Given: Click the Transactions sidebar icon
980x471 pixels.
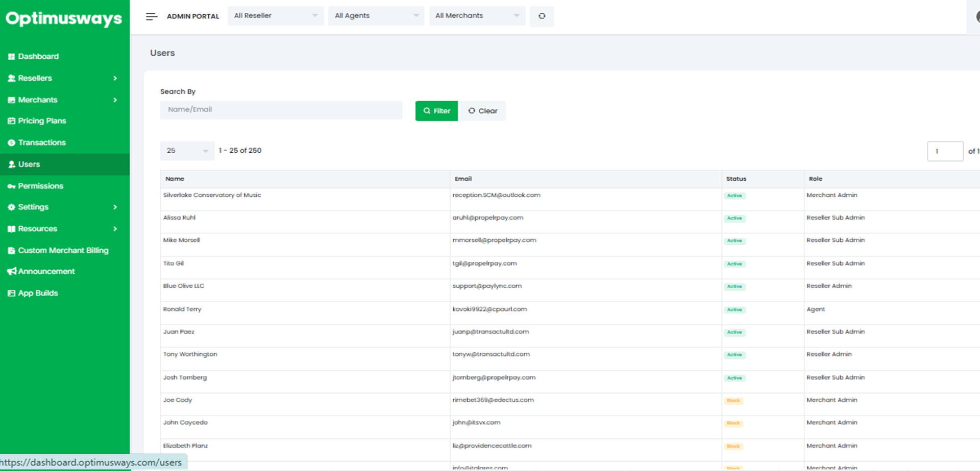Looking at the screenshot, I should [11, 143].
